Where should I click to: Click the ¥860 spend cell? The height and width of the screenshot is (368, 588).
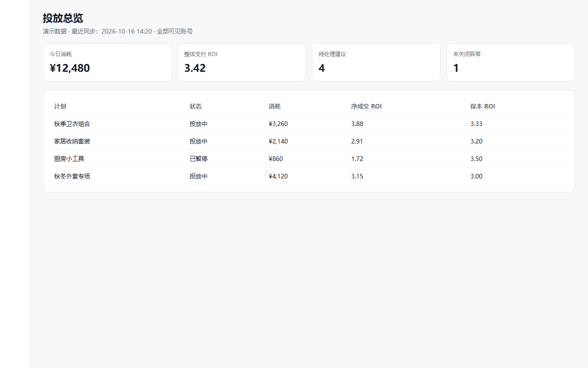pos(276,159)
